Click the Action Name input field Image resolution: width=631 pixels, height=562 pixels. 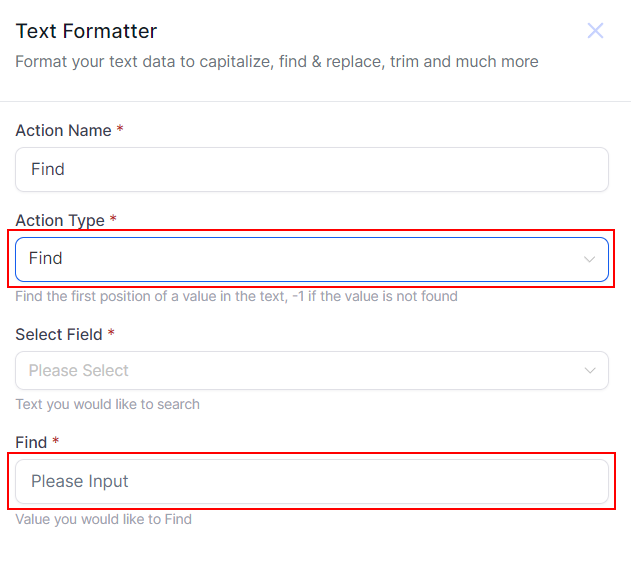coord(311,170)
